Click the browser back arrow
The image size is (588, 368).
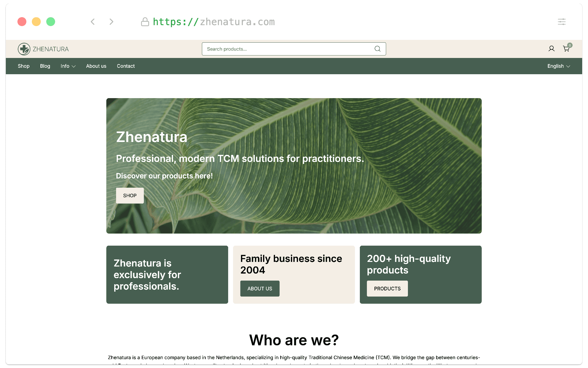(x=93, y=22)
